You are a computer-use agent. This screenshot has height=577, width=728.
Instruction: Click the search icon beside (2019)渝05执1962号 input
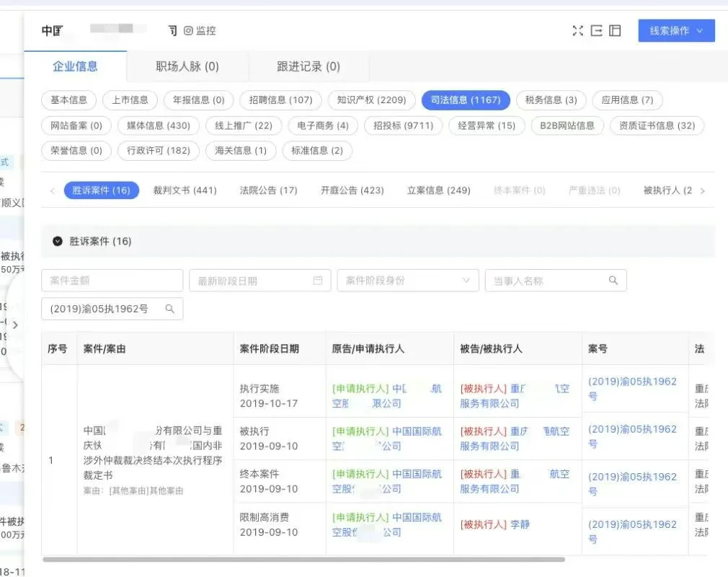pos(170,308)
